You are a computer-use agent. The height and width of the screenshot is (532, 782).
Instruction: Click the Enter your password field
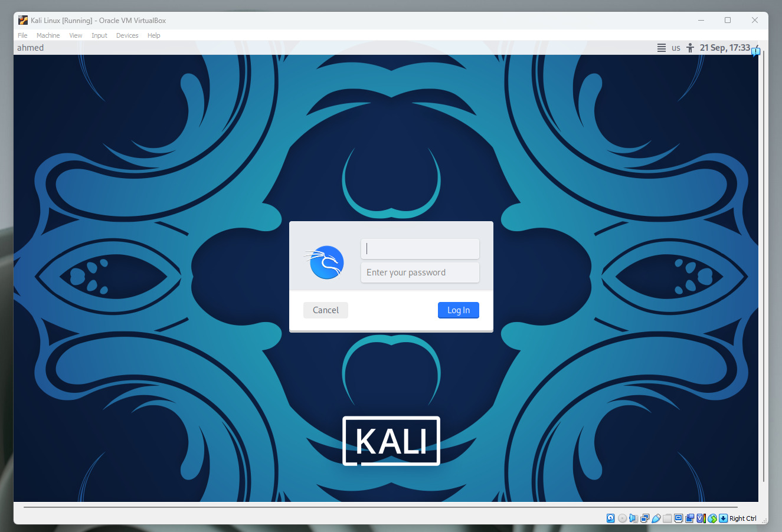click(x=420, y=272)
